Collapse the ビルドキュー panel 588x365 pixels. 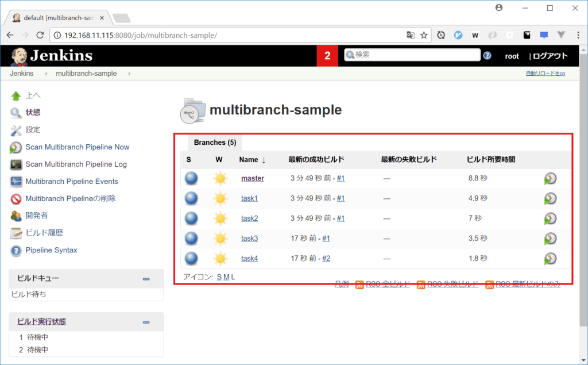click(146, 279)
